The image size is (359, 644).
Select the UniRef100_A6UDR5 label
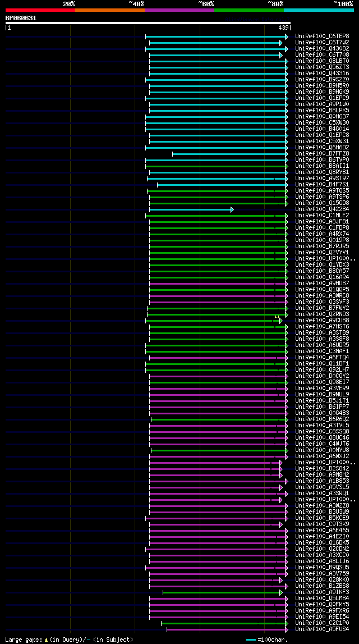pyautogui.click(x=322, y=345)
